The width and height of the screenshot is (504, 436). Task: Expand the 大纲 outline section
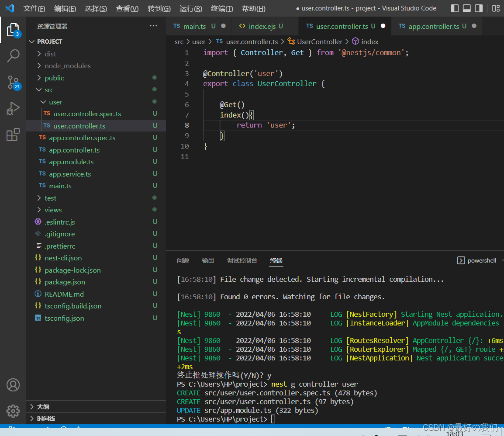click(43, 407)
